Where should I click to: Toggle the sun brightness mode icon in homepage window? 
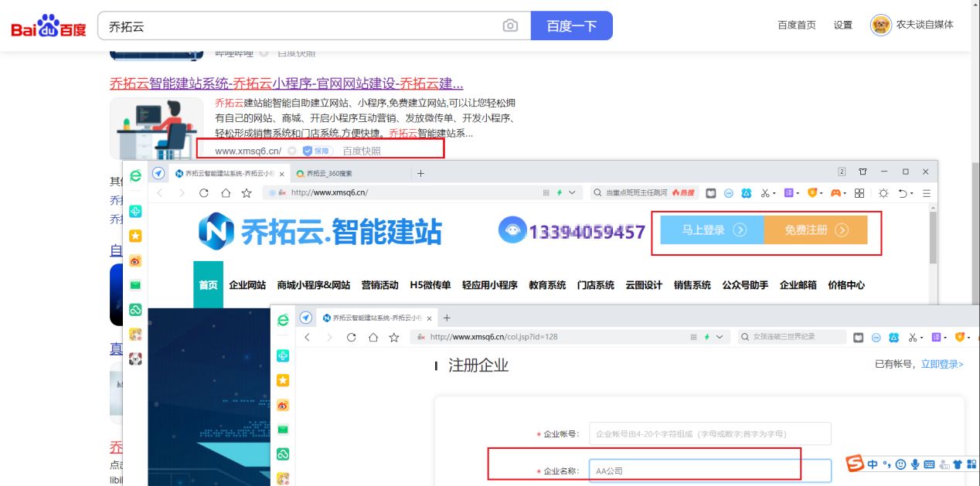tap(883, 193)
